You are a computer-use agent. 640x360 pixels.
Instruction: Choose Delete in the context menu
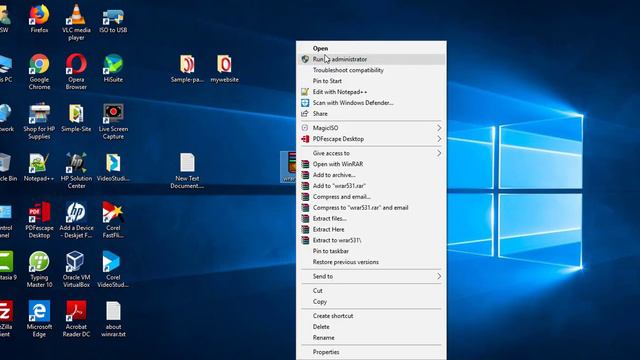371,327
